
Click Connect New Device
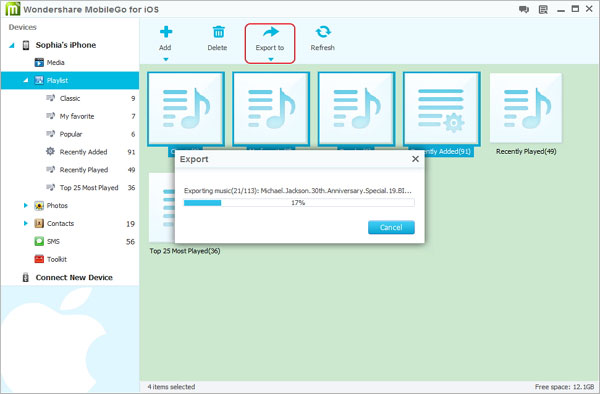pyautogui.click(x=74, y=278)
